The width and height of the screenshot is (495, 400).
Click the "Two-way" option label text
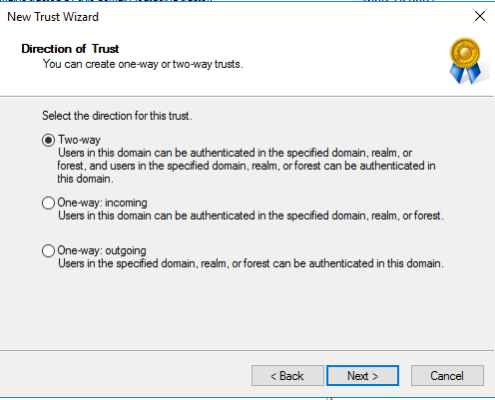point(79,140)
